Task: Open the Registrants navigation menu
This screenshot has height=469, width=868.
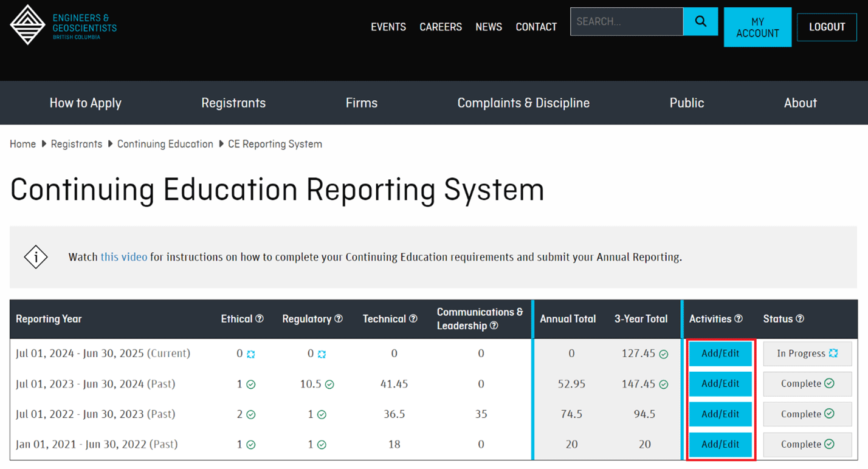Action: click(233, 103)
